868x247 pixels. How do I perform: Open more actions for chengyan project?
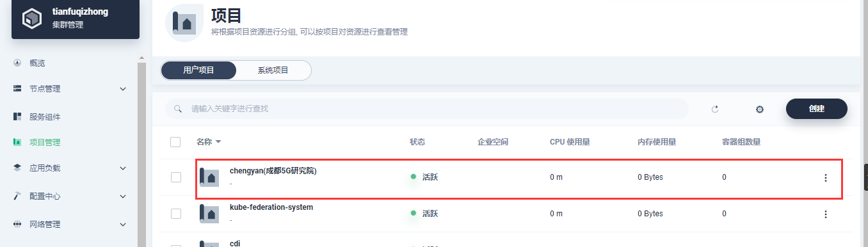tap(825, 177)
